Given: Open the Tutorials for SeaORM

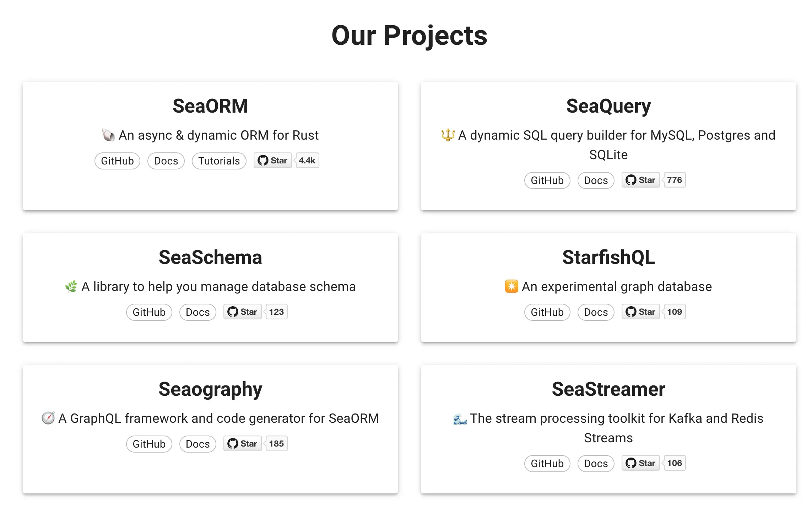Looking at the screenshot, I should coord(218,161).
